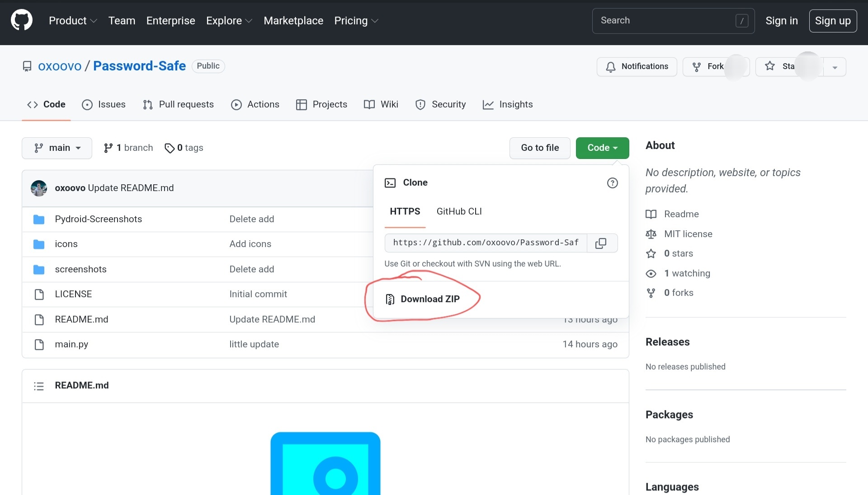This screenshot has height=495, width=868.
Task: Click the README table of contents icon
Action: [x=39, y=386]
